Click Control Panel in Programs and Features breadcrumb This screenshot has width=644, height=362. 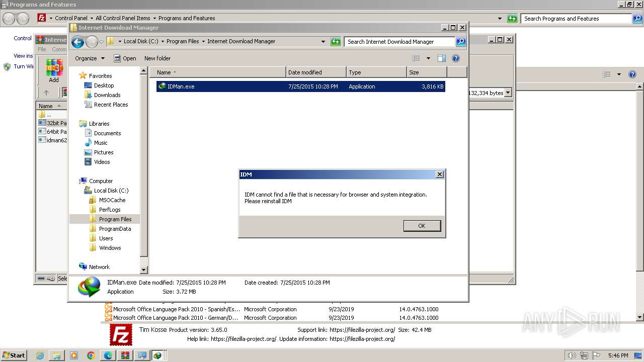[71, 18]
